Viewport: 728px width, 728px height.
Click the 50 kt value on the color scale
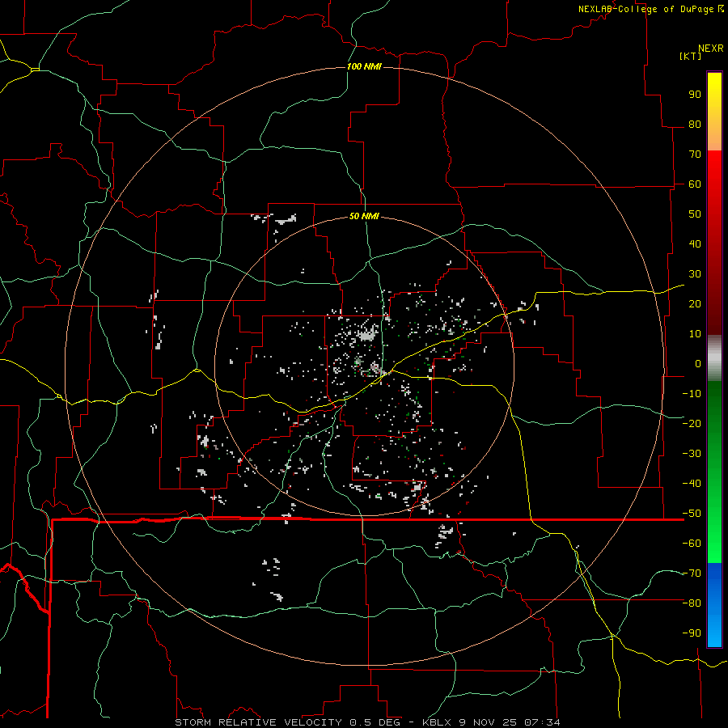click(695, 214)
